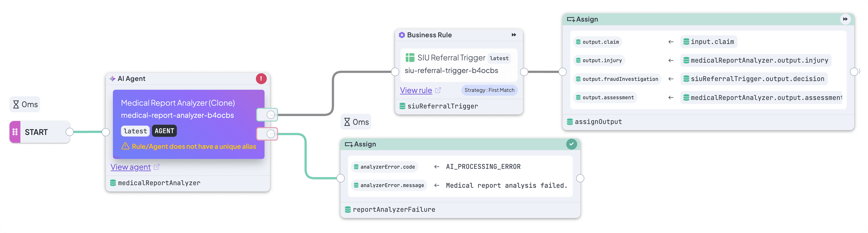Image resolution: width=868 pixels, height=233 pixels.
Task: Click the AGENT badge on Medical Report Analyzer
Action: coord(165,131)
